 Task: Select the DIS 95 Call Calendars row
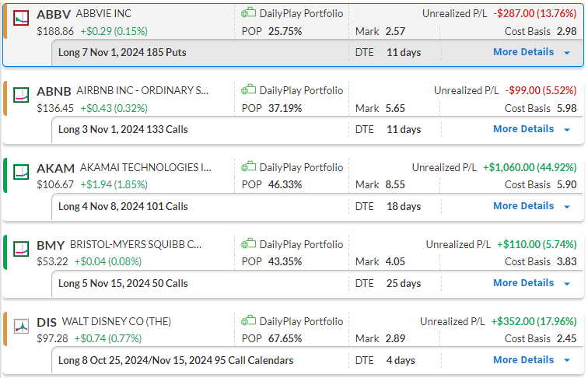[176, 361]
